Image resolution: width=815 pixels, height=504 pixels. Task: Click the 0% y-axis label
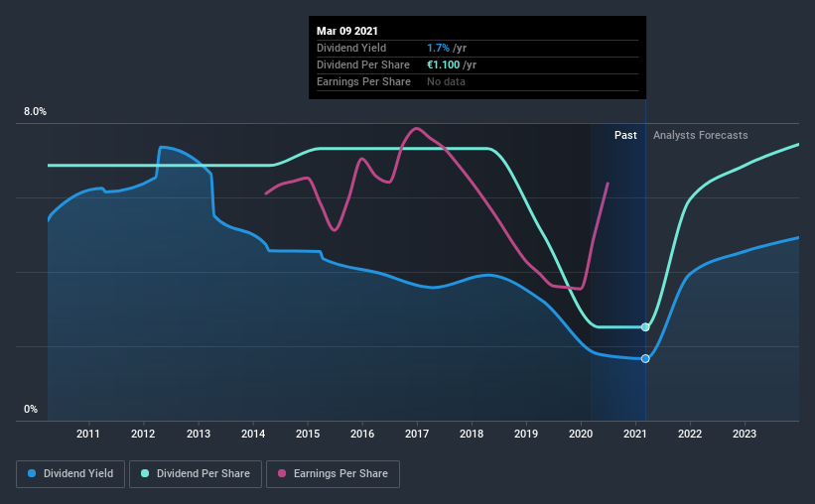[31, 410]
